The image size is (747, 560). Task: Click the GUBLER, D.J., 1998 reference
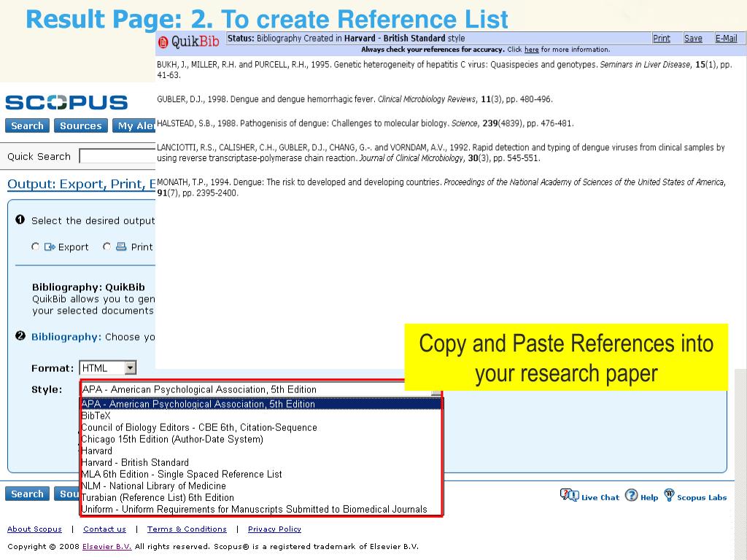(355, 99)
